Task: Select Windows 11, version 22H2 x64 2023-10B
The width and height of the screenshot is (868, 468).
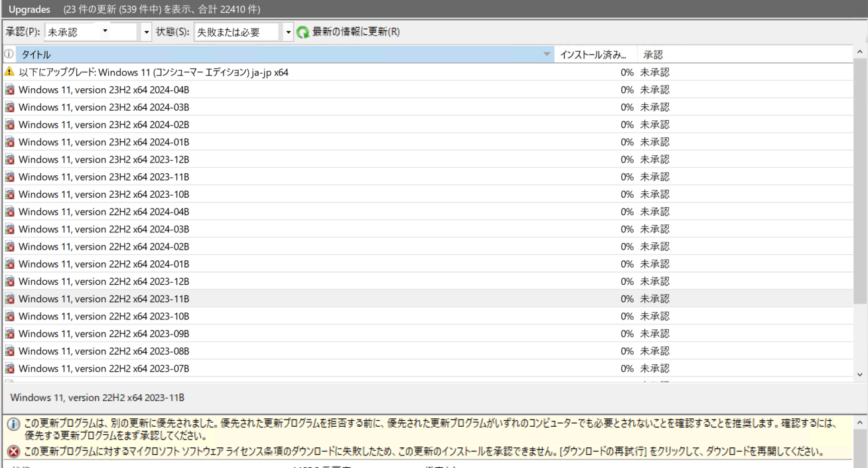Action: 428,316
